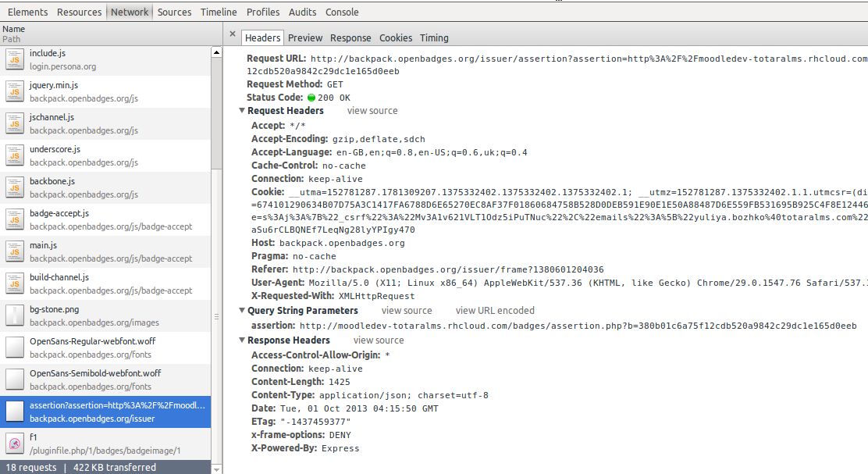Select the backbone.js request
The height and width of the screenshot is (474, 868).
[105, 188]
